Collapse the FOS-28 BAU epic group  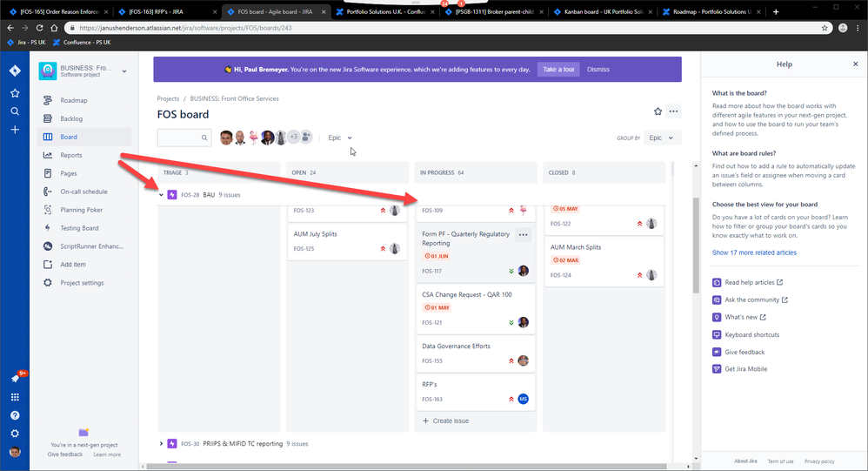[161, 195]
